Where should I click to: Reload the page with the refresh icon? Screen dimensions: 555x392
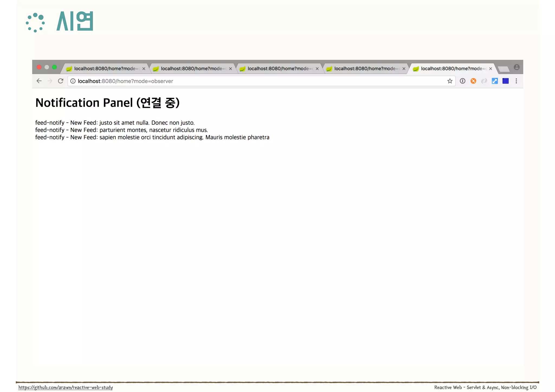[x=61, y=81]
